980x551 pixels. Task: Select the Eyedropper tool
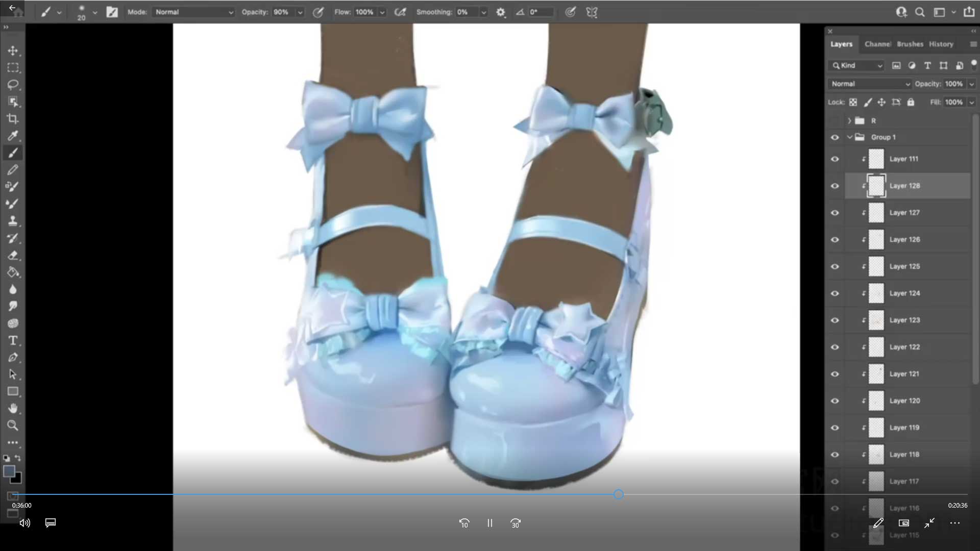(13, 136)
